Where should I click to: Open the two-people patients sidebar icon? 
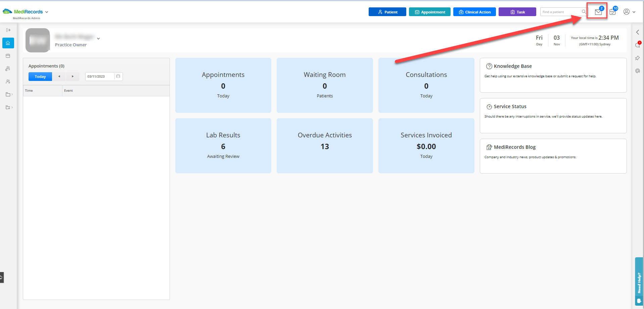coord(8,82)
